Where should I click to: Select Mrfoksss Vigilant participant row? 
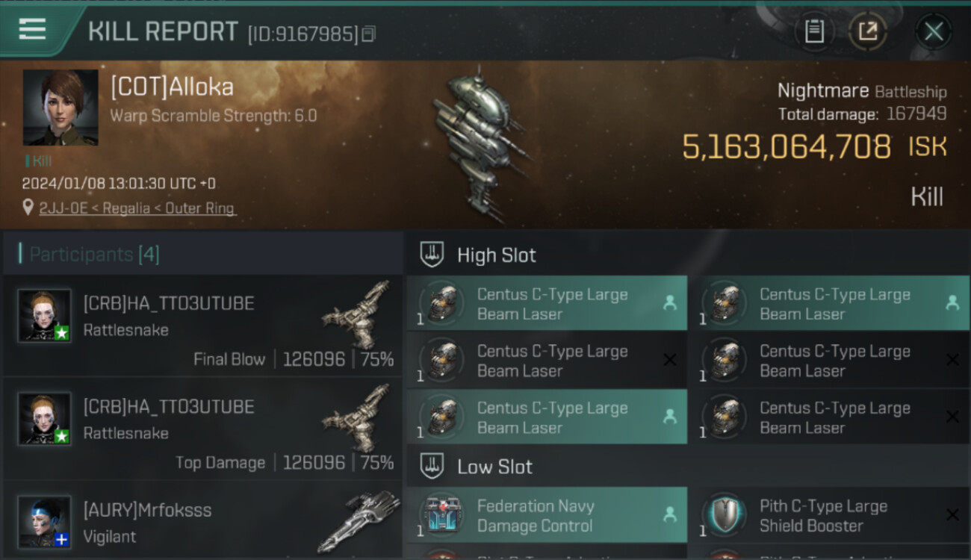(x=202, y=521)
